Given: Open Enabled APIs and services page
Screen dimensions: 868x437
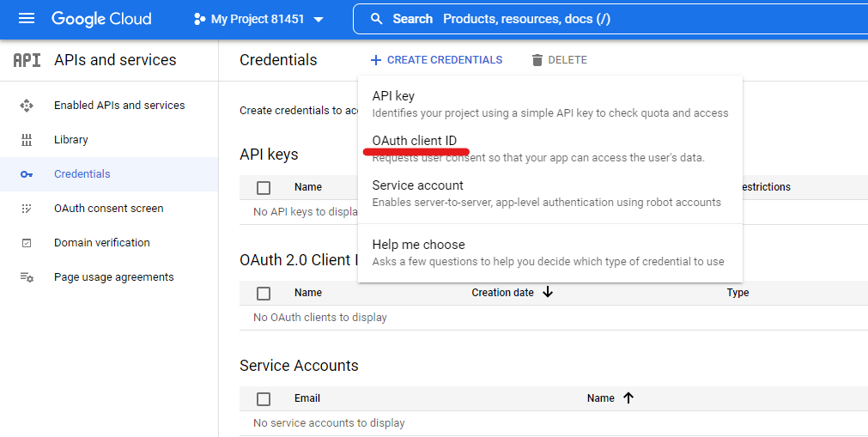Looking at the screenshot, I should pos(119,106).
